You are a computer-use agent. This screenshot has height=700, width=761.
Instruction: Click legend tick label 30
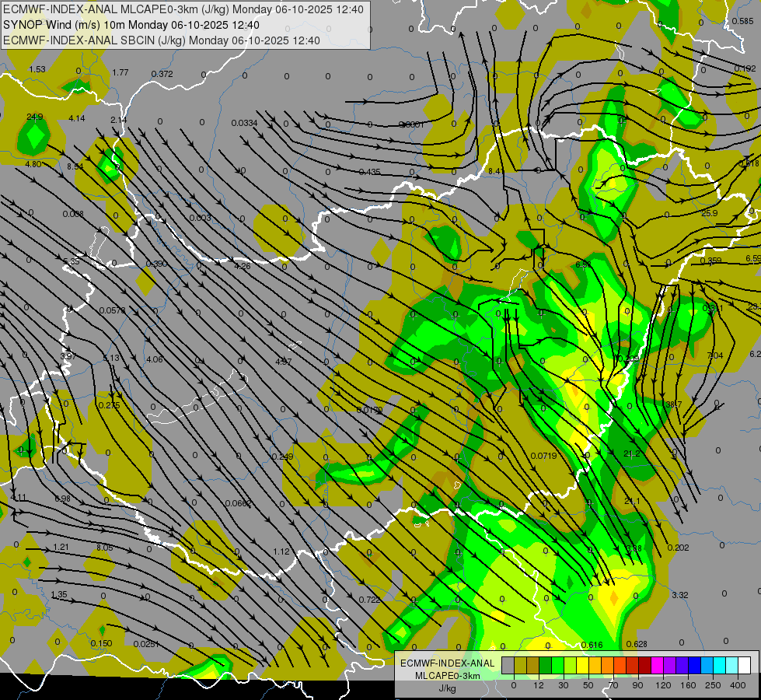click(564, 685)
